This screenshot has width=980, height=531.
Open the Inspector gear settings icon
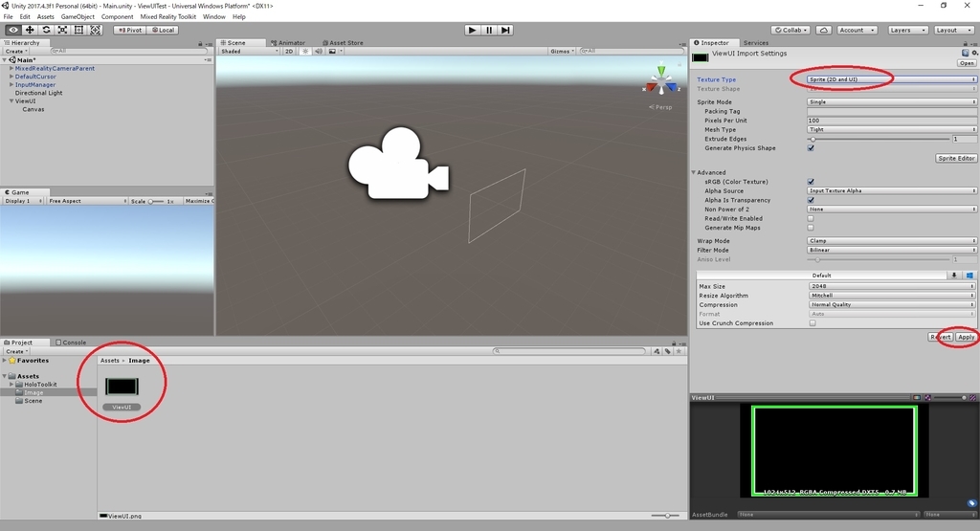pos(974,54)
